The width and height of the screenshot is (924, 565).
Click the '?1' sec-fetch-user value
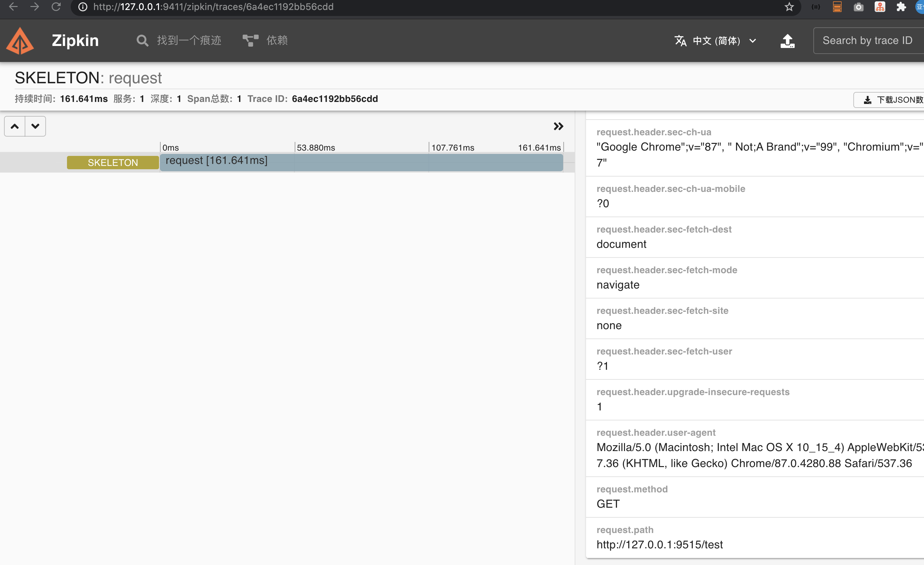pyautogui.click(x=603, y=366)
